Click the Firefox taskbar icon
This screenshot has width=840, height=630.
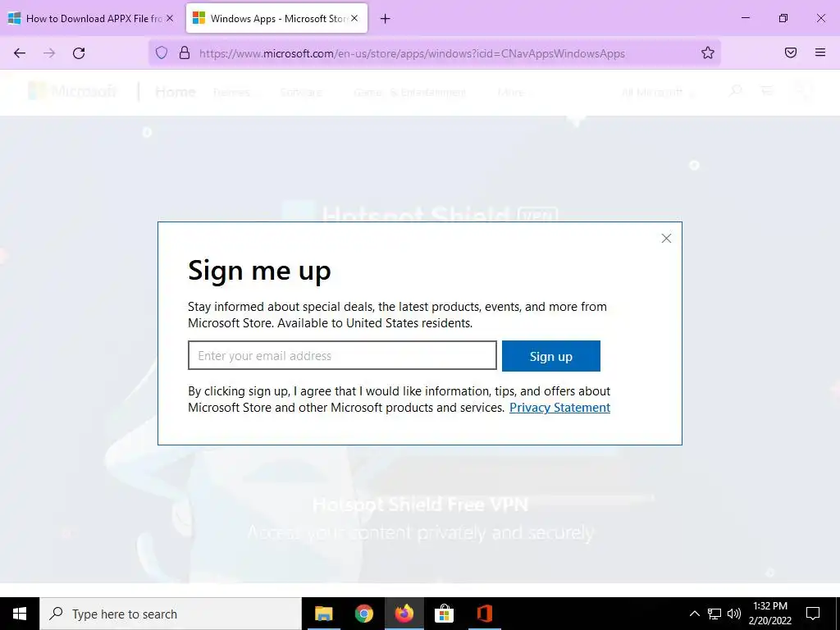[x=404, y=614]
